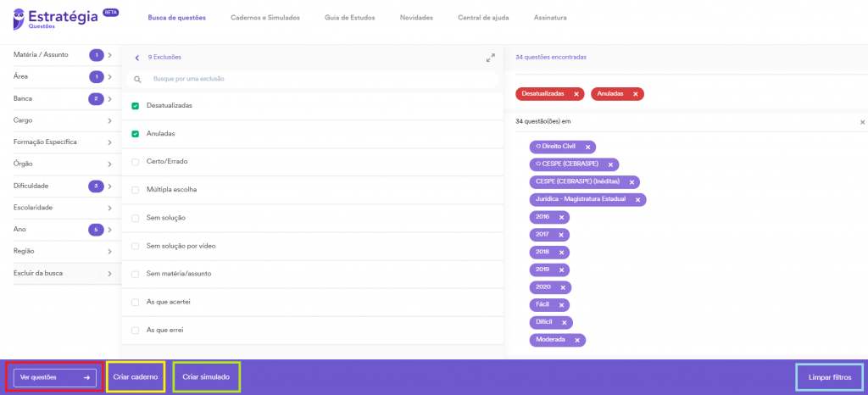
Task: Click the magnifier icon in exclusion search
Action: click(x=138, y=80)
